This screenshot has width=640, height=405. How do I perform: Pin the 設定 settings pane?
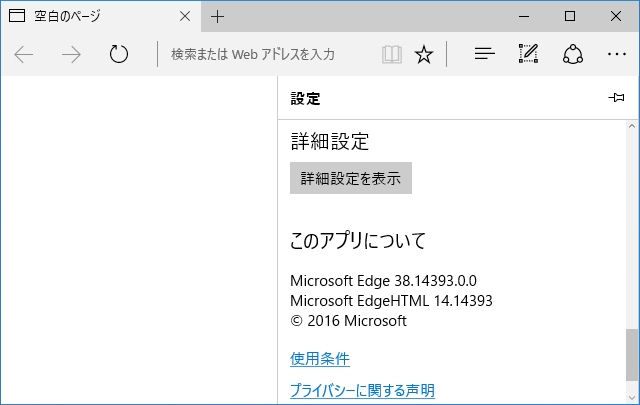[x=616, y=98]
